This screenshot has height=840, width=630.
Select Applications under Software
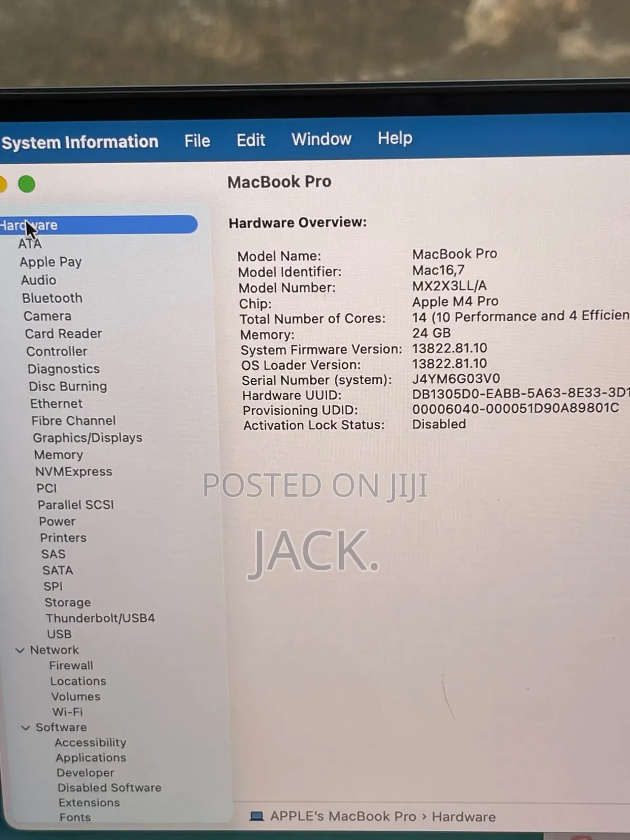click(91, 758)
